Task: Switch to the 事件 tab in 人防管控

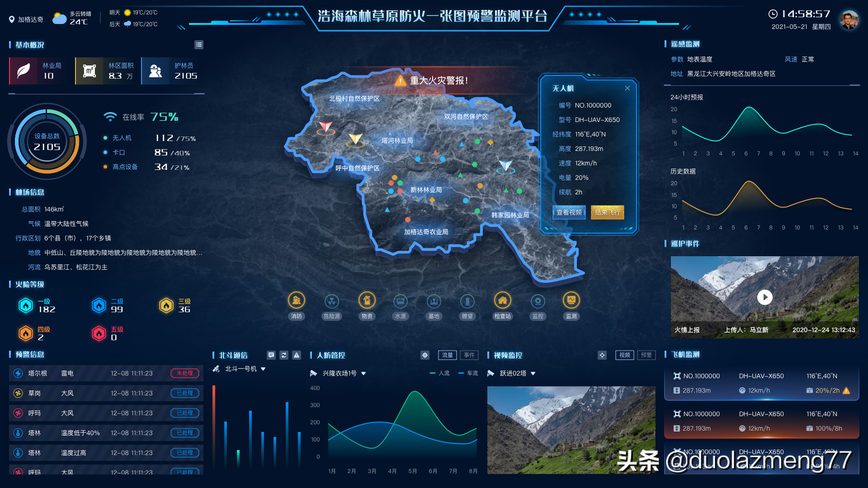Action: [x=469, y=355]
